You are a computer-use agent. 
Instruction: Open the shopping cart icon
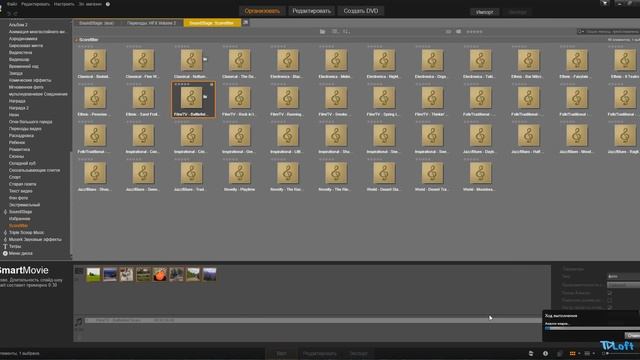tap(604, 3)
